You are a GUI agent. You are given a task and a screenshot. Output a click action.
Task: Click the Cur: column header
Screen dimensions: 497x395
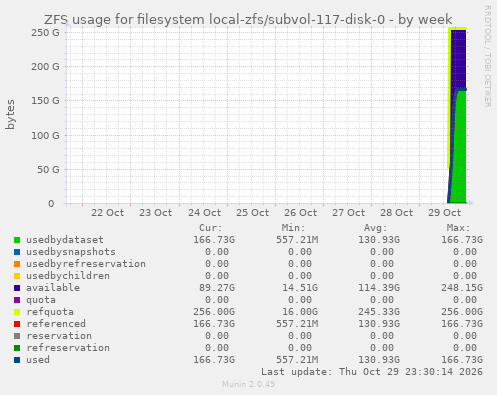pyautogui.click(x=211, y=228)
